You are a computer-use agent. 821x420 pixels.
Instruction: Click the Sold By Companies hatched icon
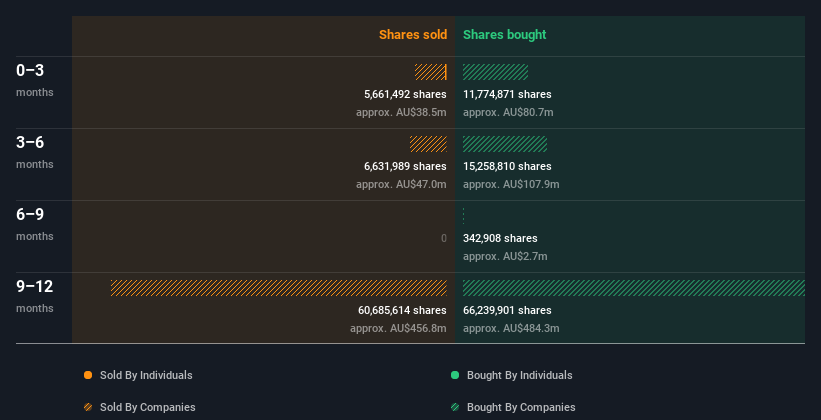point(88,407)
